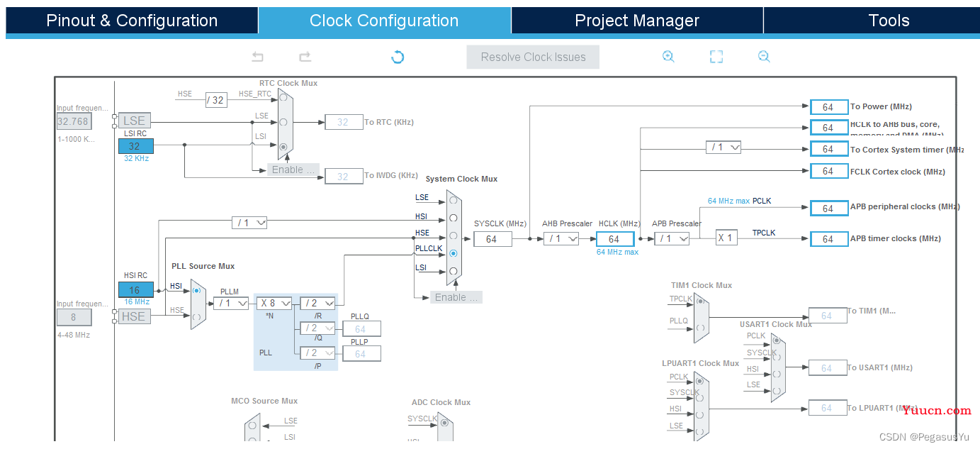Click the X 1 timer multiplier box
The height and width of the screenshot is (449, 980).
(x=725, y=238)
